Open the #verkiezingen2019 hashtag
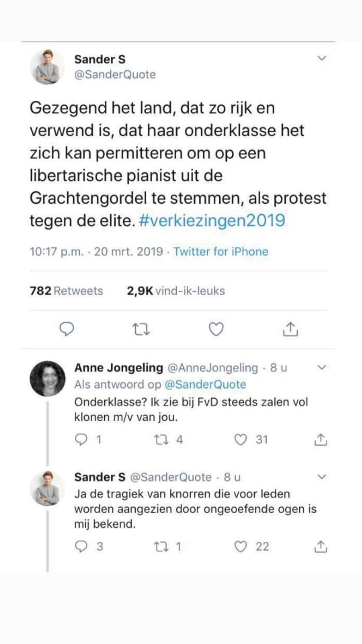Viewport: 362px width, 644px height. (212, 220)
